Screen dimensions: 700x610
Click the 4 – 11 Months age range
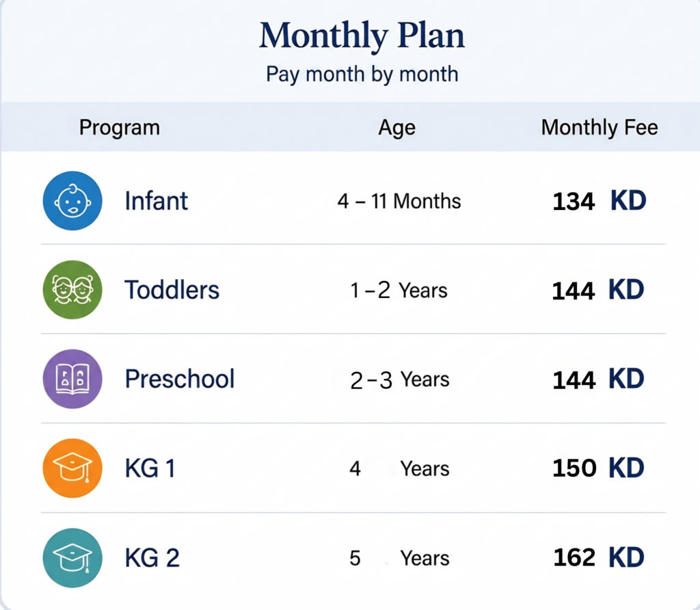coord(399,201)
